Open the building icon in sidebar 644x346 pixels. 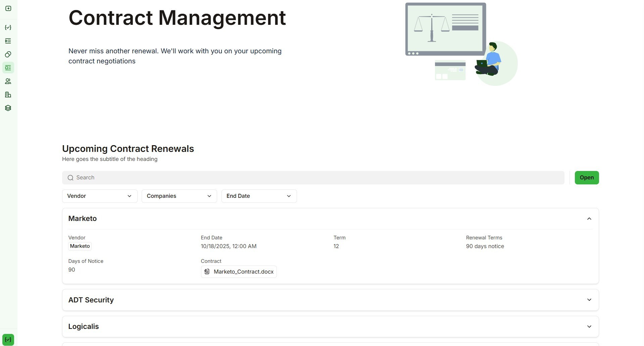click(x=8, y=95)
